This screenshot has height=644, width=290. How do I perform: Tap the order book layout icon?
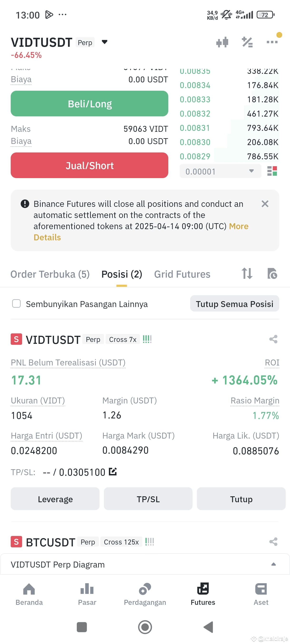pos(272,171)
